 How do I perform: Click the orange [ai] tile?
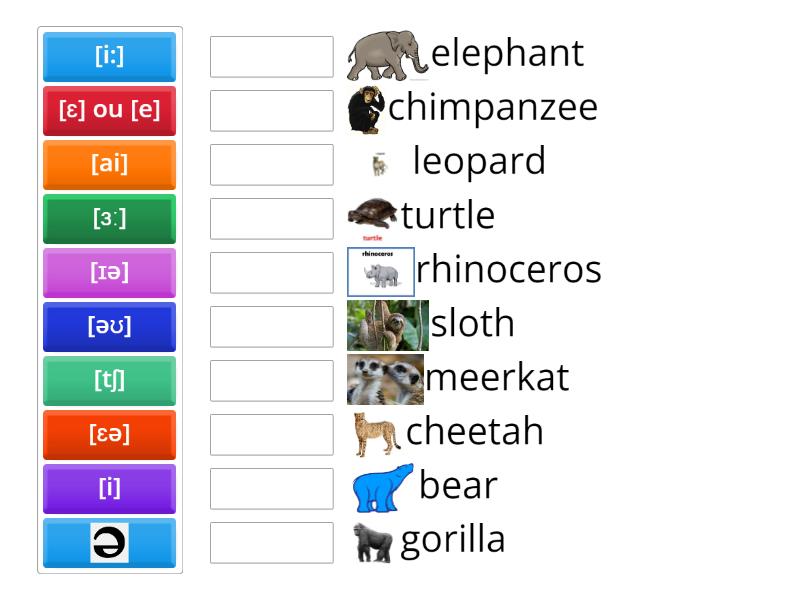[x=109, y=165]
